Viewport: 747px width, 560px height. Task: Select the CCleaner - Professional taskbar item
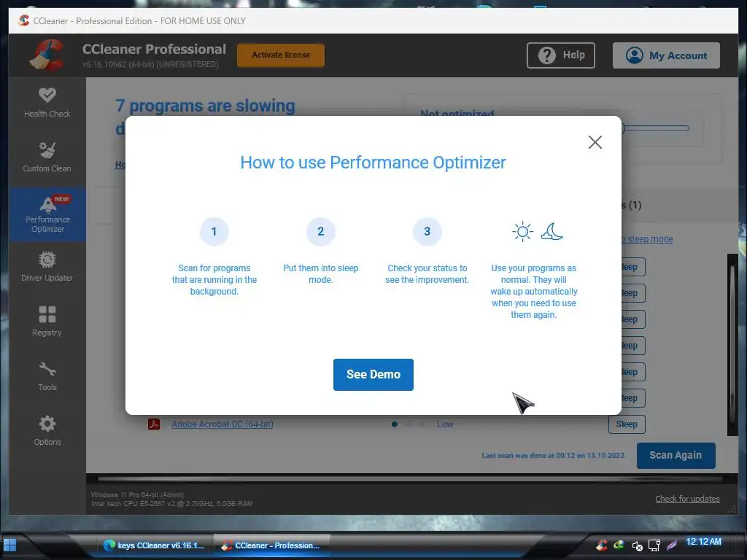(271, 545)
